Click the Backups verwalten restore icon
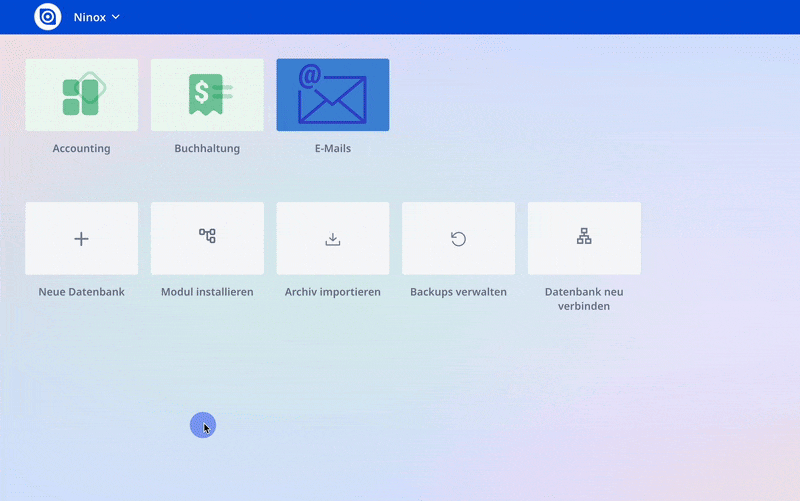800x501 pixels. pyautogui.click(x=458, y=238)
